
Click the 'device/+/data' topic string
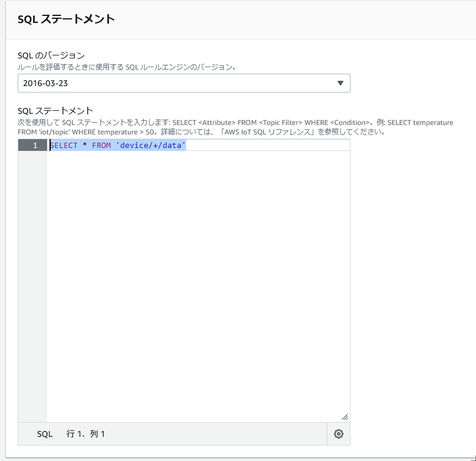(x=151, y=146)
